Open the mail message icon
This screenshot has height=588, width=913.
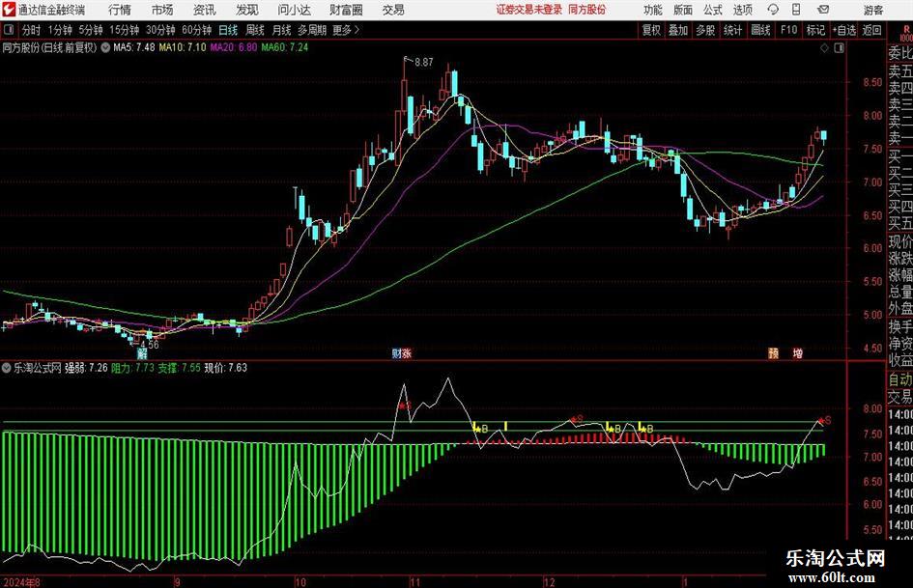pyautogui.click(x=823, y=10)
